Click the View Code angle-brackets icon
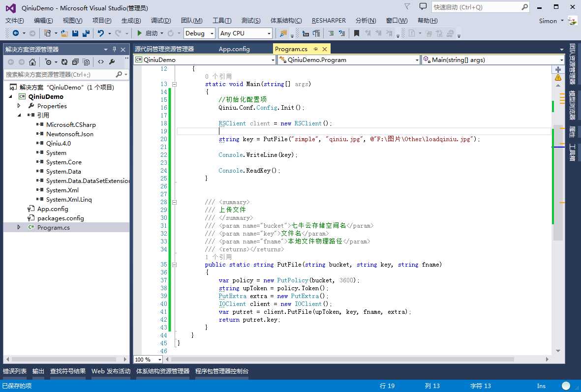The height and width of the screenshot is (392, 581). click(x=101, y=62)
